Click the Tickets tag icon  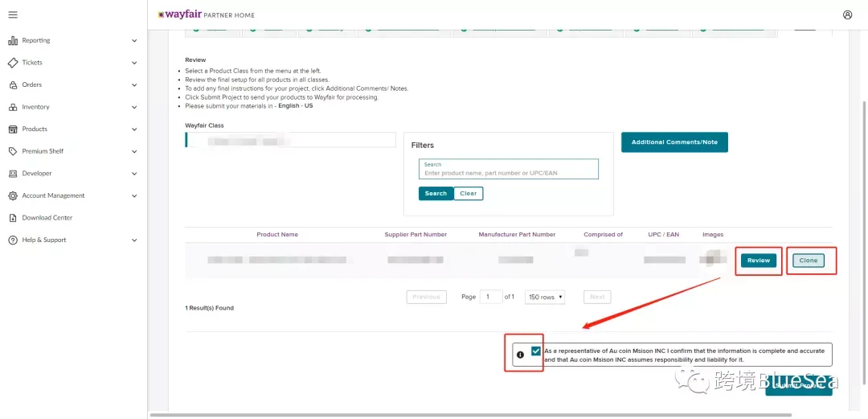click(x=13, y=63)
